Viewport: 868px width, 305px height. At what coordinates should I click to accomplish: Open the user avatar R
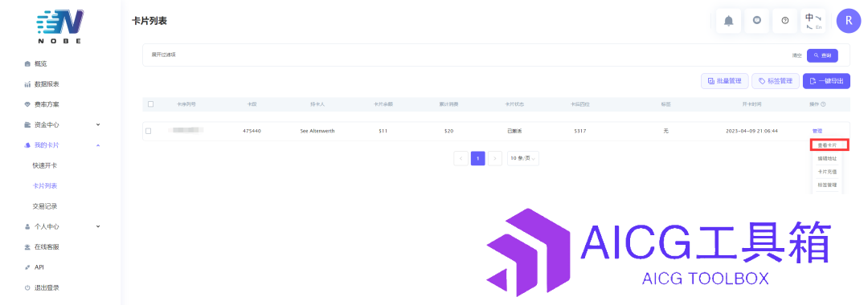(x=849, y=21)
